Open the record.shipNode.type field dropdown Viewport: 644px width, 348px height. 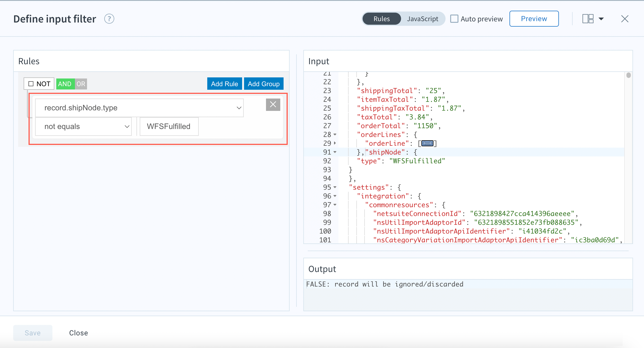click(139, 108)
